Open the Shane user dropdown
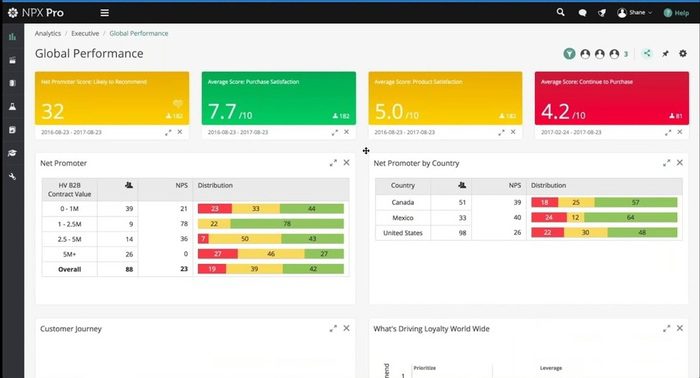 click(x=634, y=13)
